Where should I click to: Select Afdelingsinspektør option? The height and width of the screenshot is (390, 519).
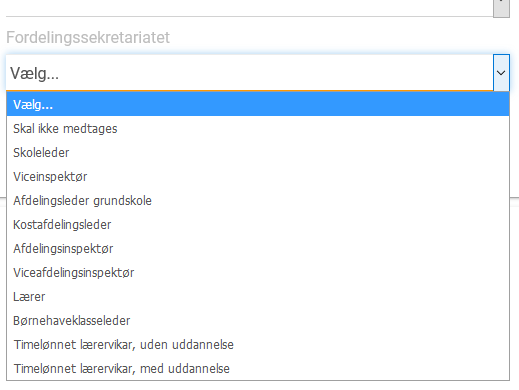(258, 249)
